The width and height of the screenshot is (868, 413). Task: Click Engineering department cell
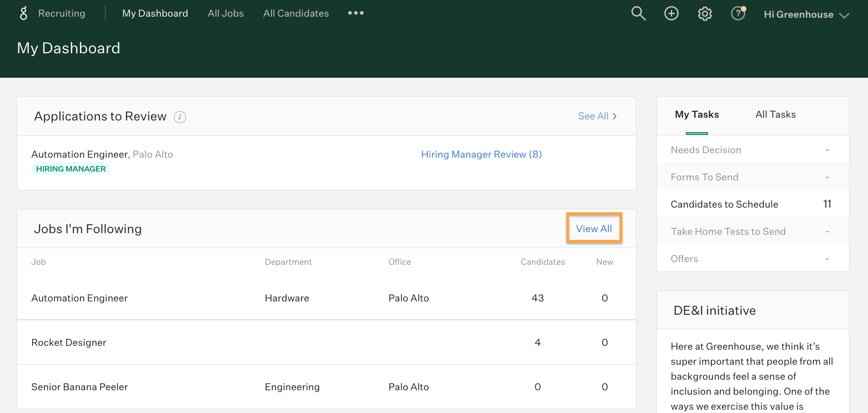tap(292, 387)
